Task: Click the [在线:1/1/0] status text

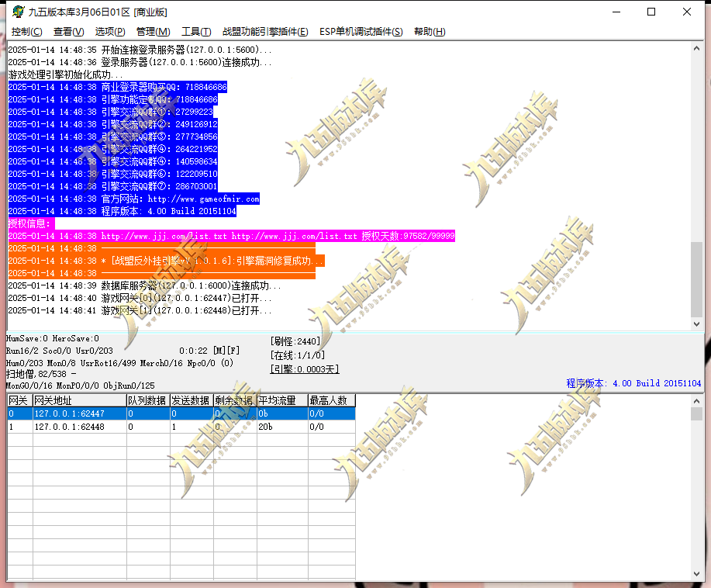Action: click(x=298, y=355)
